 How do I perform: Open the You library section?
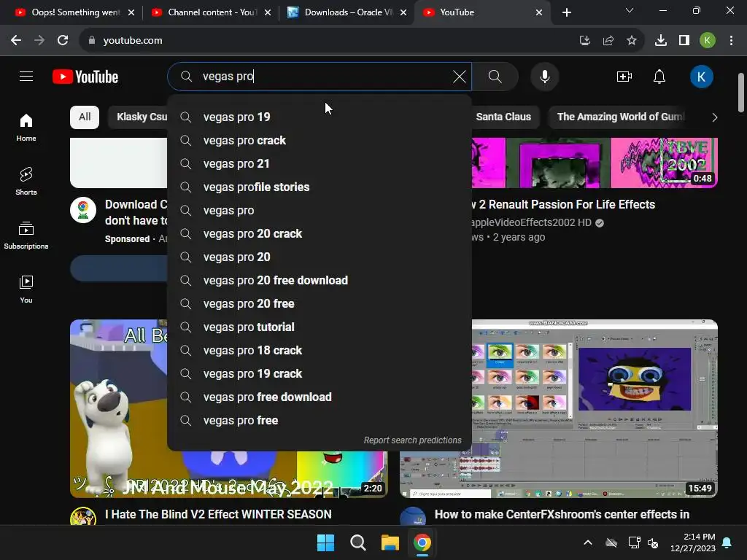point(26,289)
